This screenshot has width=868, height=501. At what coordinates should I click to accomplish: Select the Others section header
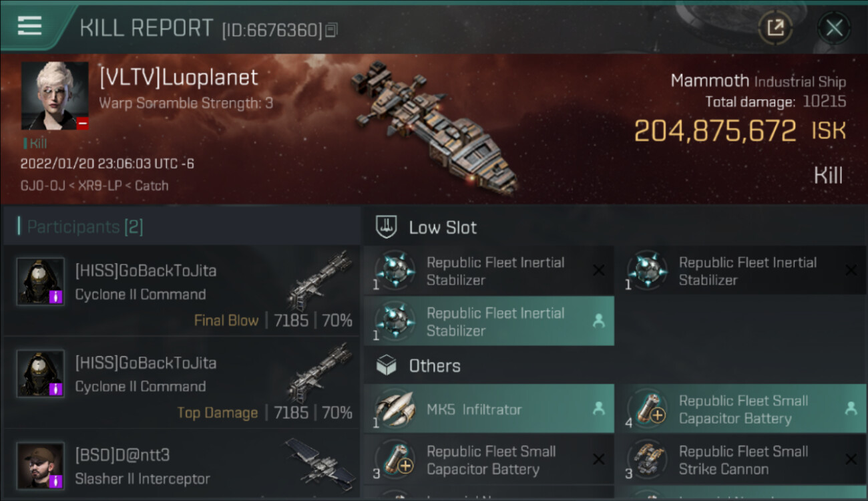(x=435, y=365)
